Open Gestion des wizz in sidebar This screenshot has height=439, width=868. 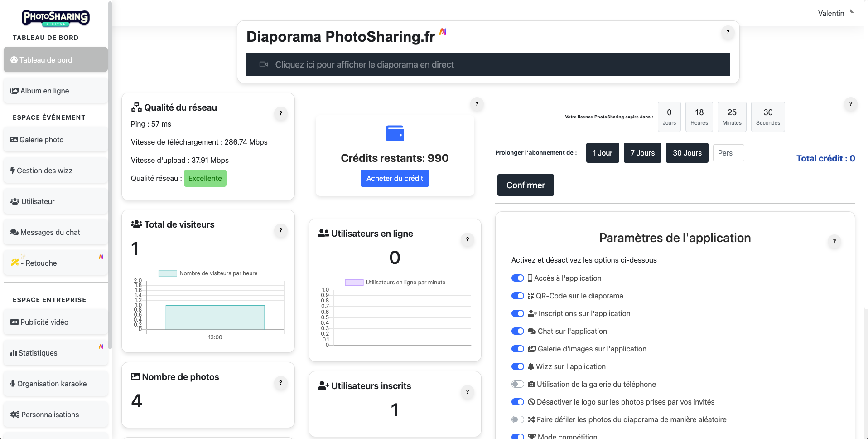56,171
